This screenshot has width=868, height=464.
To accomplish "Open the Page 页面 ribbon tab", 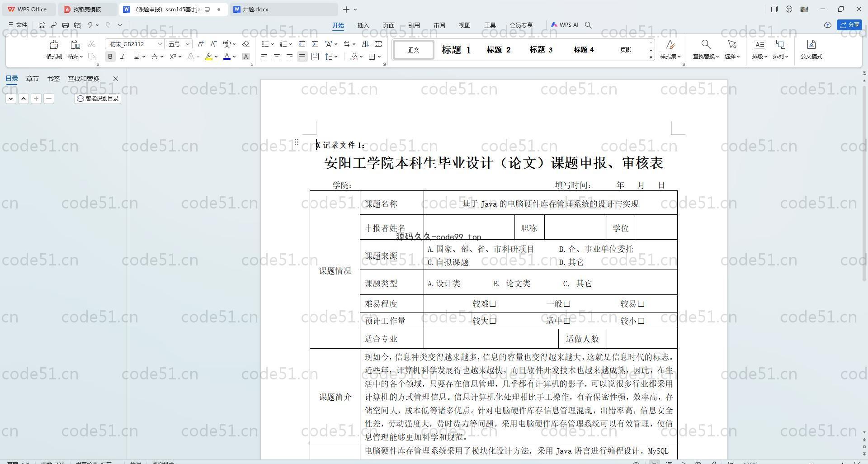I will pyautogui.click(x=388, y=25).
